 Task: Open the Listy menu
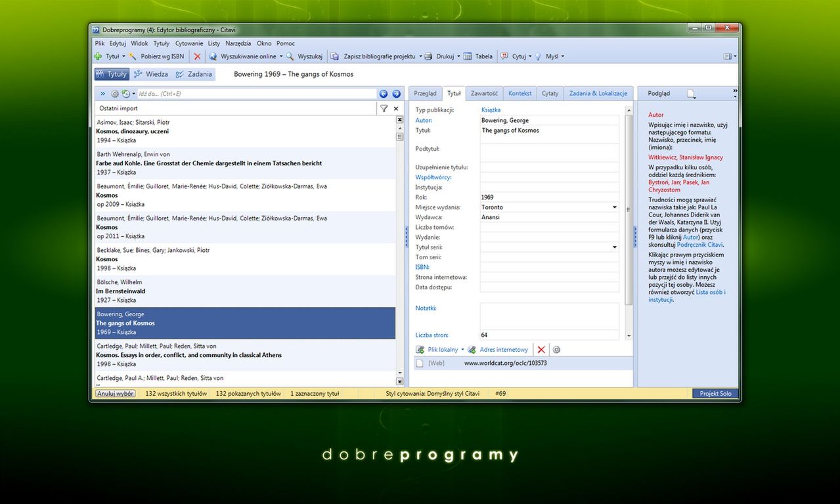pos(214,43)
